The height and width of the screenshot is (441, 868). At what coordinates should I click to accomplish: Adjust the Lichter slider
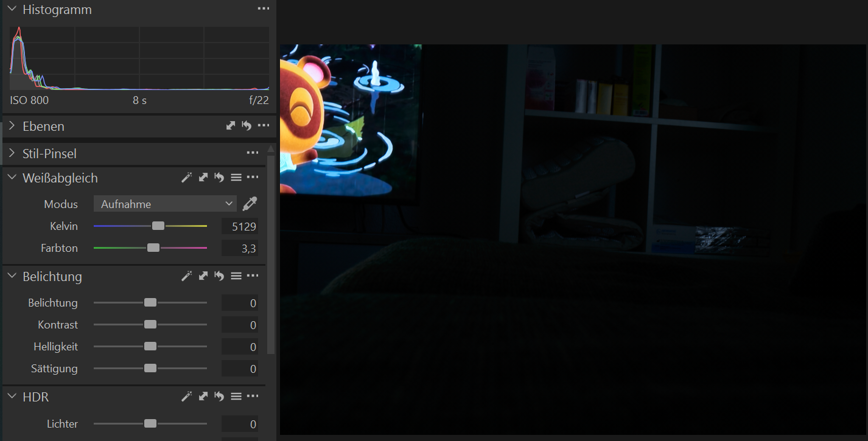point(150,423)
